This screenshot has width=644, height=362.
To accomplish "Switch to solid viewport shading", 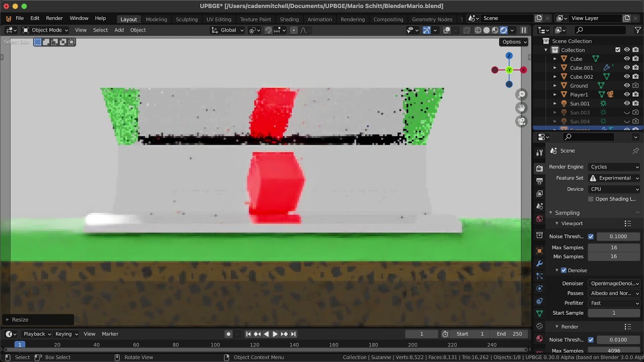I will [x=487, y=30].
